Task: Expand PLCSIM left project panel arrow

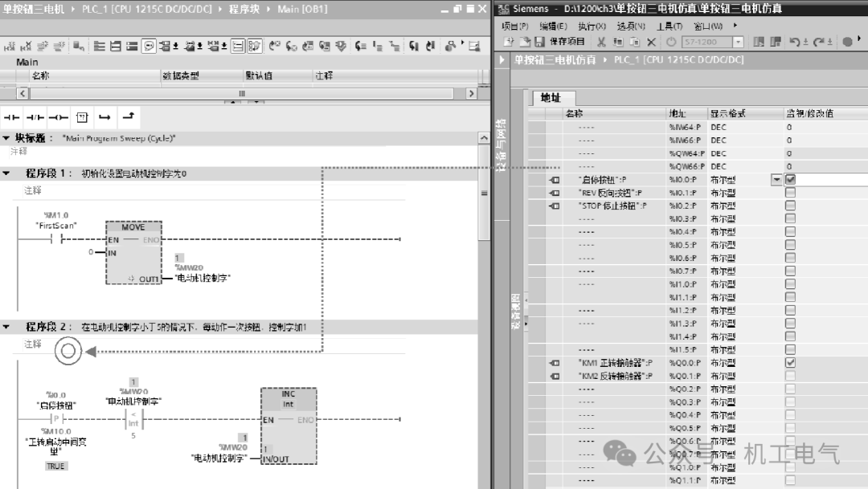Action: pos(502,59)
